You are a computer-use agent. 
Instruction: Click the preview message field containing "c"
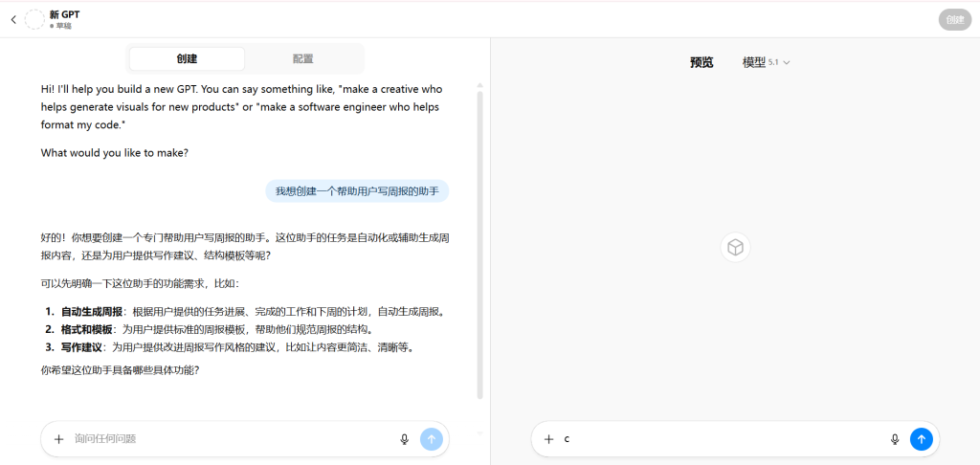coord(718,439)
